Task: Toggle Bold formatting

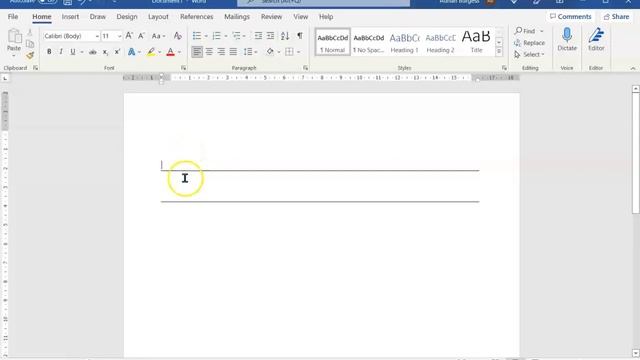Action: 49,52
